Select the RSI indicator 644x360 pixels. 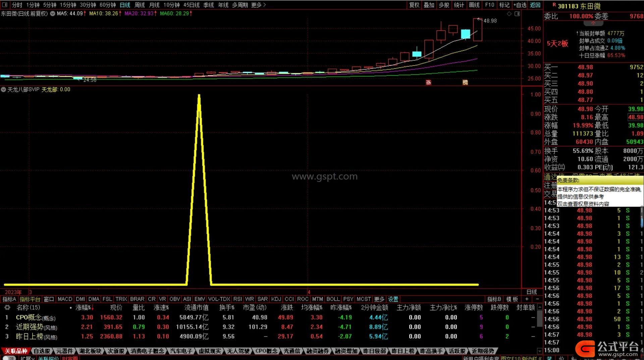[x=237, y=299]
